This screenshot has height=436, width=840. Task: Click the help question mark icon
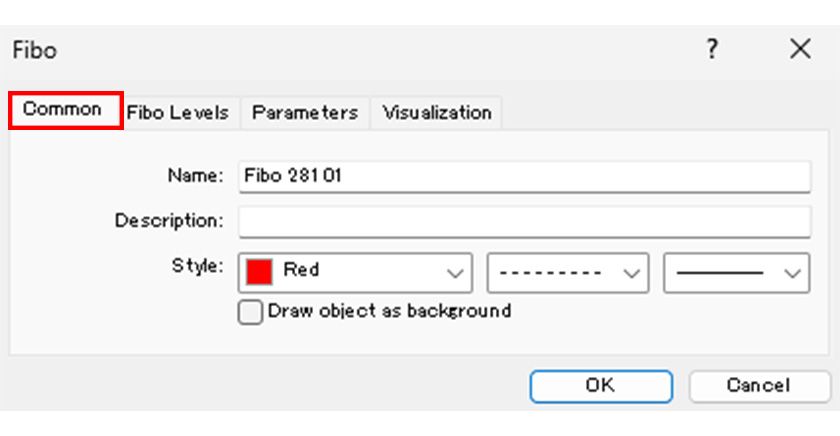pos(712,49)
